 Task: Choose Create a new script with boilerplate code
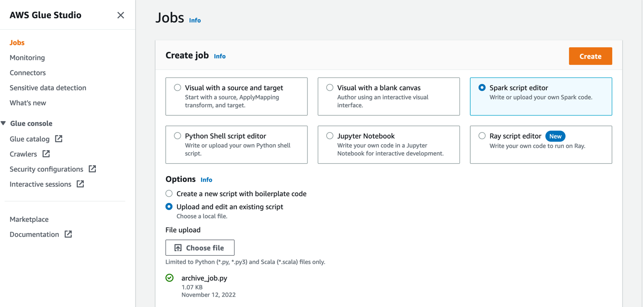click(x=169, y=194)
